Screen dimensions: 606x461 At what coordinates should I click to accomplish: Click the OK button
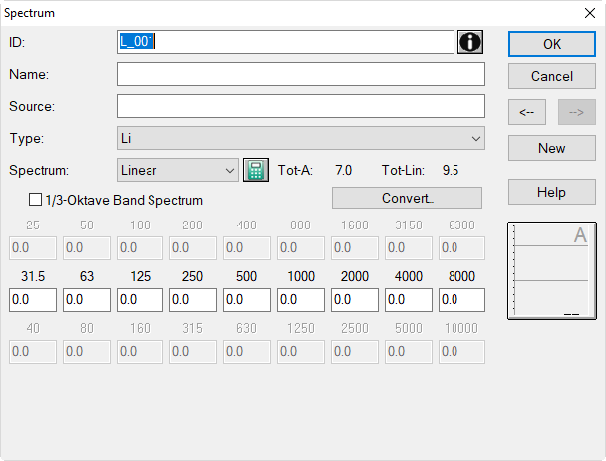[552, 44]
